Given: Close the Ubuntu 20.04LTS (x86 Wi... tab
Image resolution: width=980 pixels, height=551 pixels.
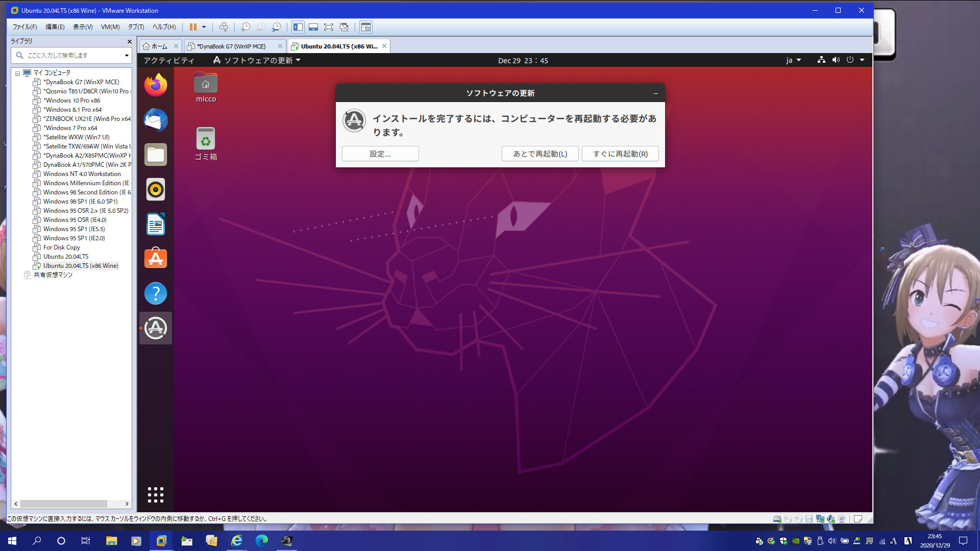Looking at the screenshot, I should coord(384,46).
